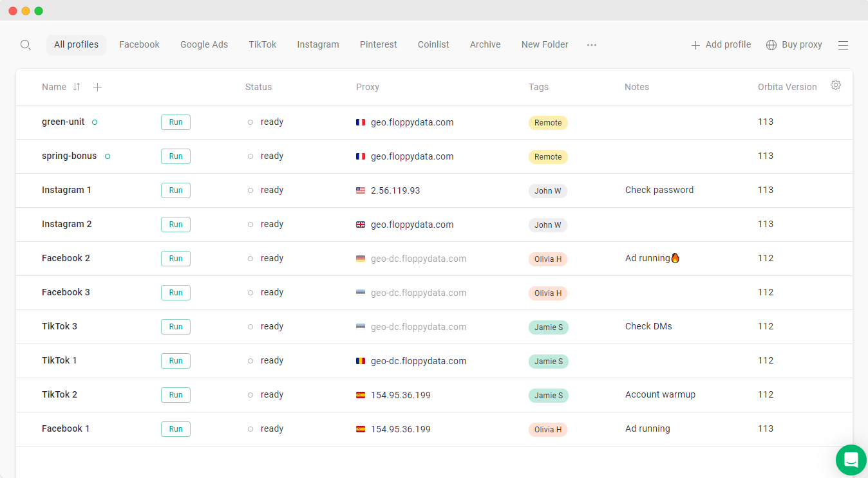This screenshot has width=868, height=478.
Task: Open the Remote tag on green-unit row
Action: (548, 123)
